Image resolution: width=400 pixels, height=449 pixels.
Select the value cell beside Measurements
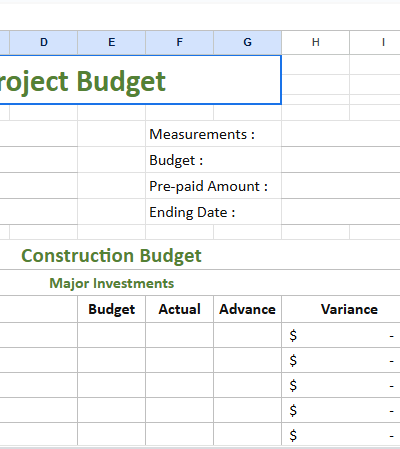[341, 134]
